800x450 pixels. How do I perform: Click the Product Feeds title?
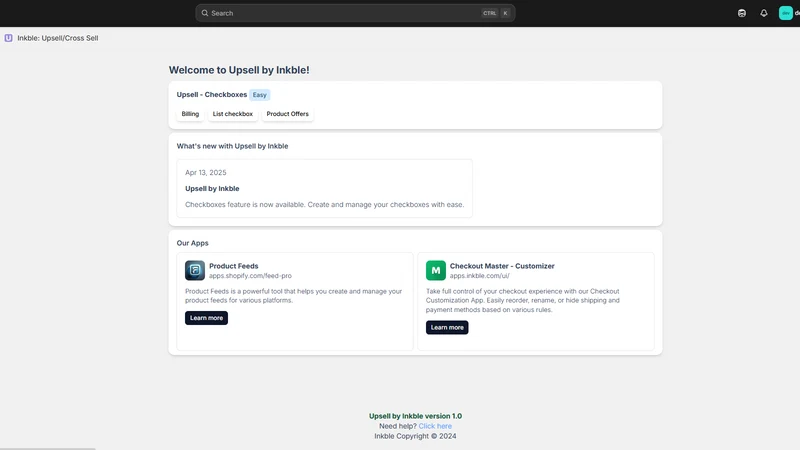click(x=234, y=266)
